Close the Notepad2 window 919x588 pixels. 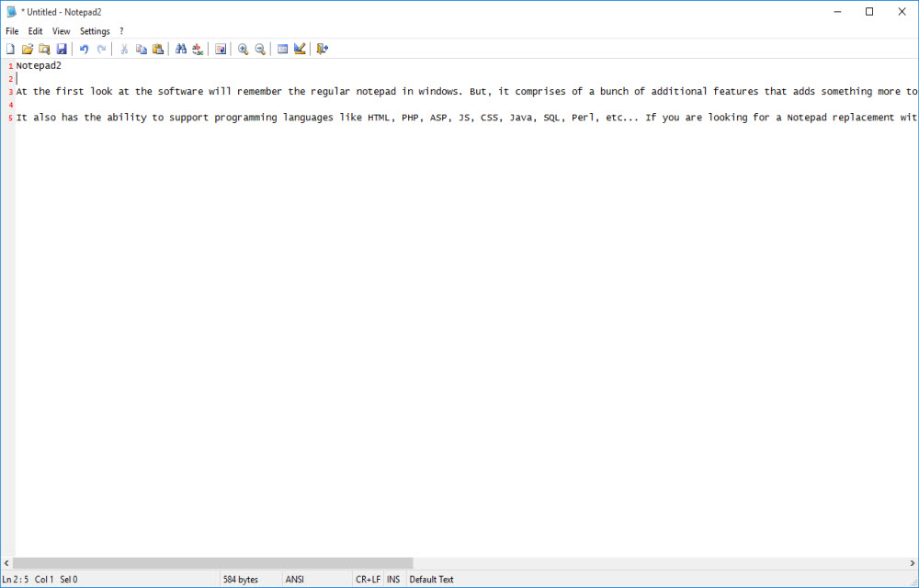(902, 12)
